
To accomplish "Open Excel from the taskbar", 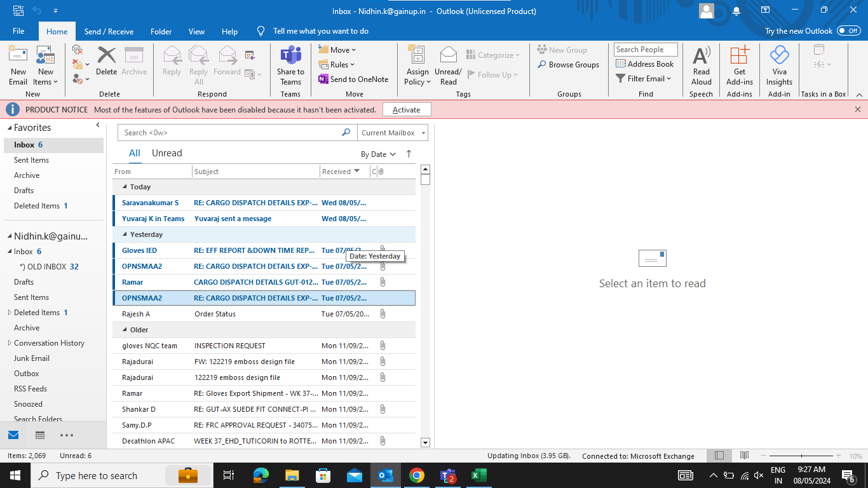I will click(478, 475).
